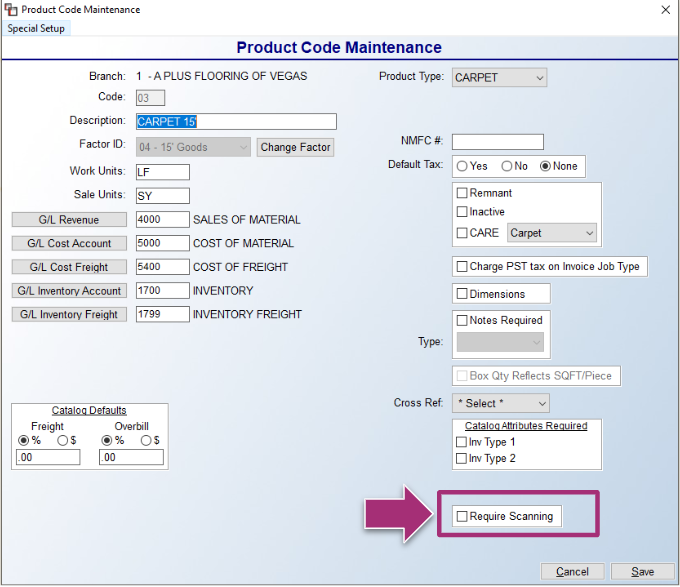Select the Overbill percent radio button
Viewport: 680px width, 587px height.
(x=107, y=440)
